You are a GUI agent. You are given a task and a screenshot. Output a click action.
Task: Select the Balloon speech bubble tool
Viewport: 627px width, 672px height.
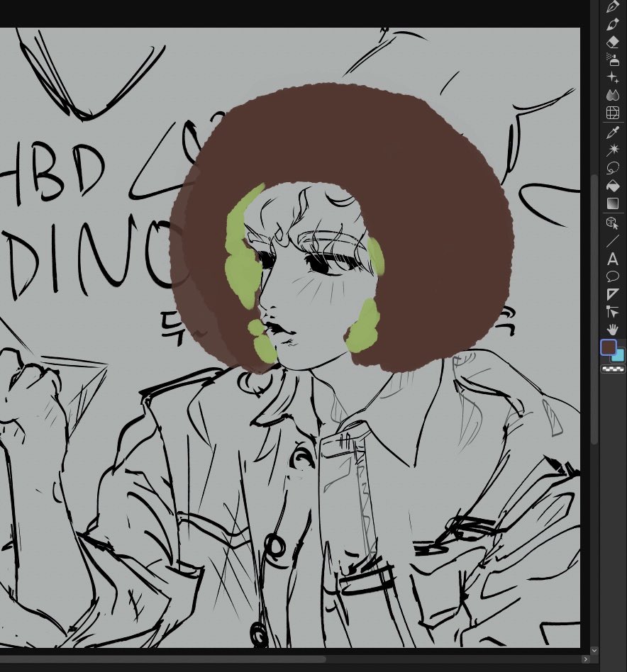[x=613, y=276]
